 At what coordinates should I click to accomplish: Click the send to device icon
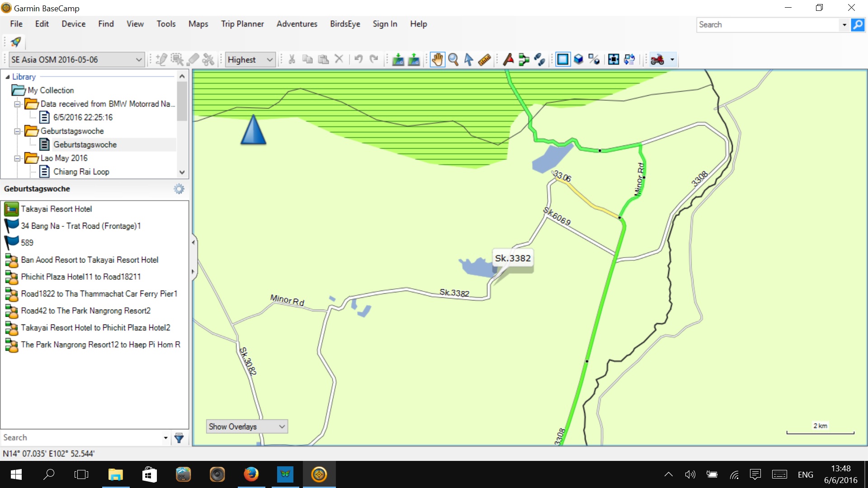398,60
